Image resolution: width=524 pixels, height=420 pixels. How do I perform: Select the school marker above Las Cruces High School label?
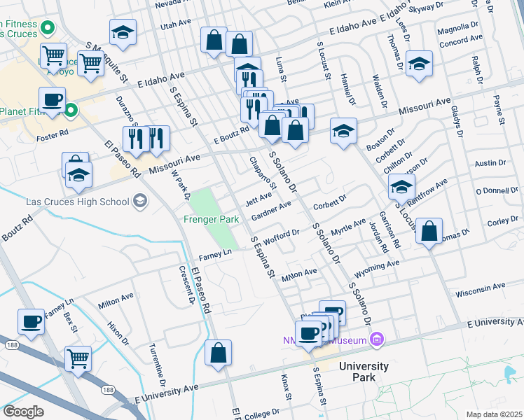coord(79,175)
